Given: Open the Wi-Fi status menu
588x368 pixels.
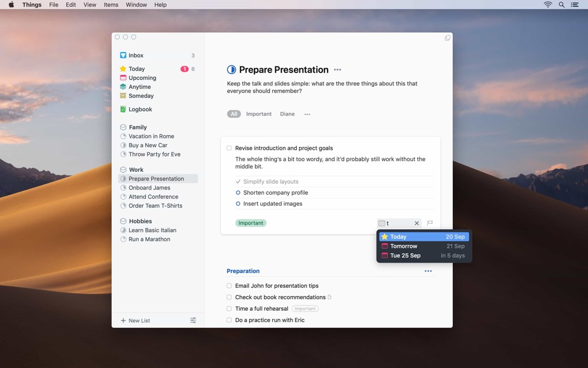Looking at the screenshot, I should 548,5.
